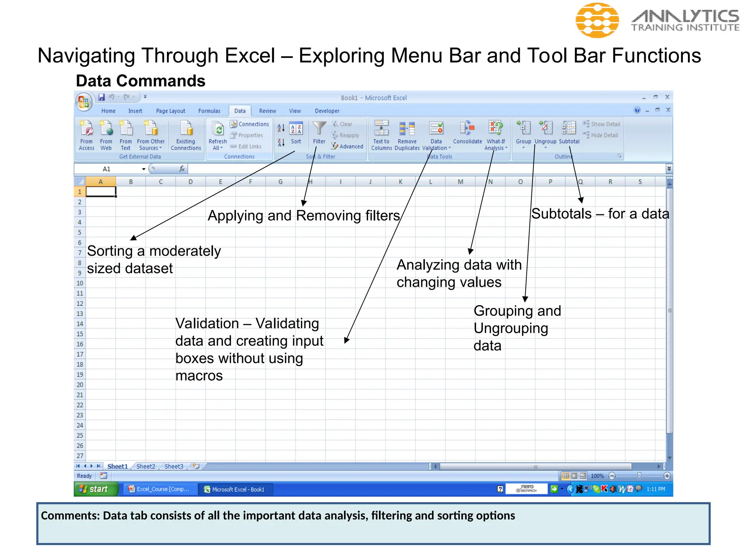
Task: Open Customize Quick Access Toolbar dropdown
Action: (x=145, y=97)
